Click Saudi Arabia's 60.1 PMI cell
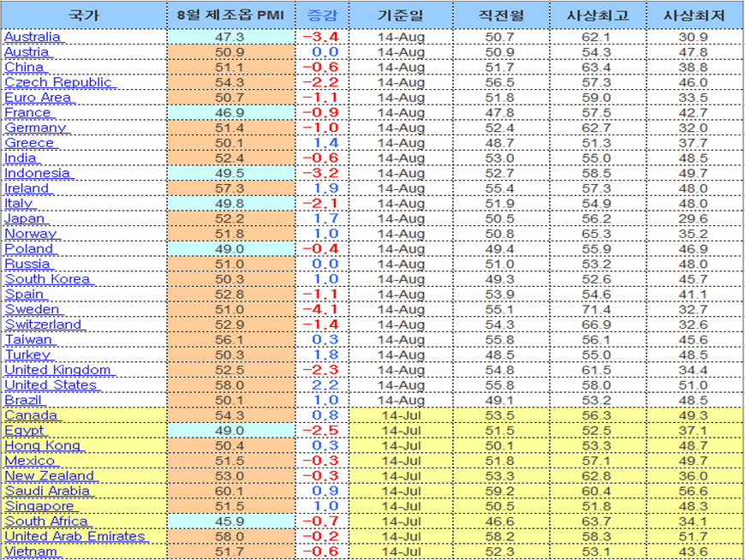This screenshot has width=745, height=560. (230, 491)
